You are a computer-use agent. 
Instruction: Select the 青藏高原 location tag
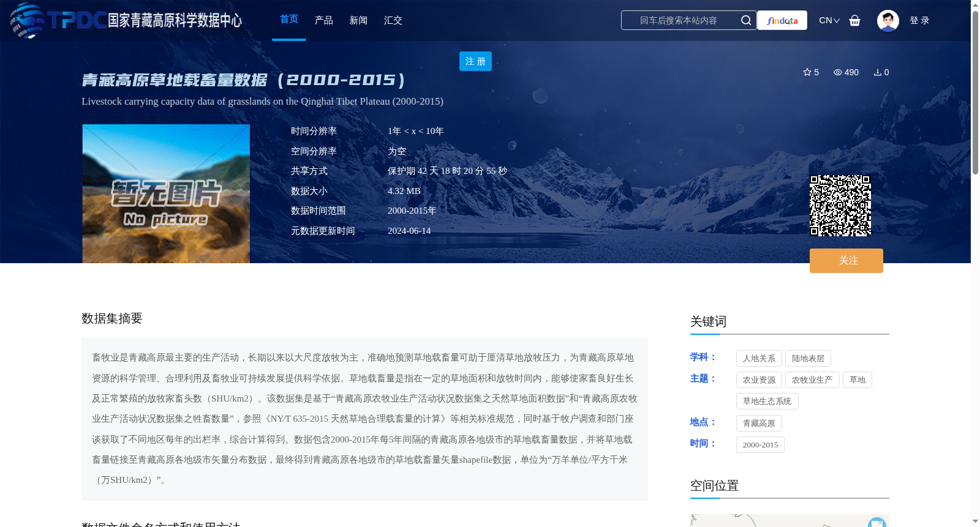759,424
